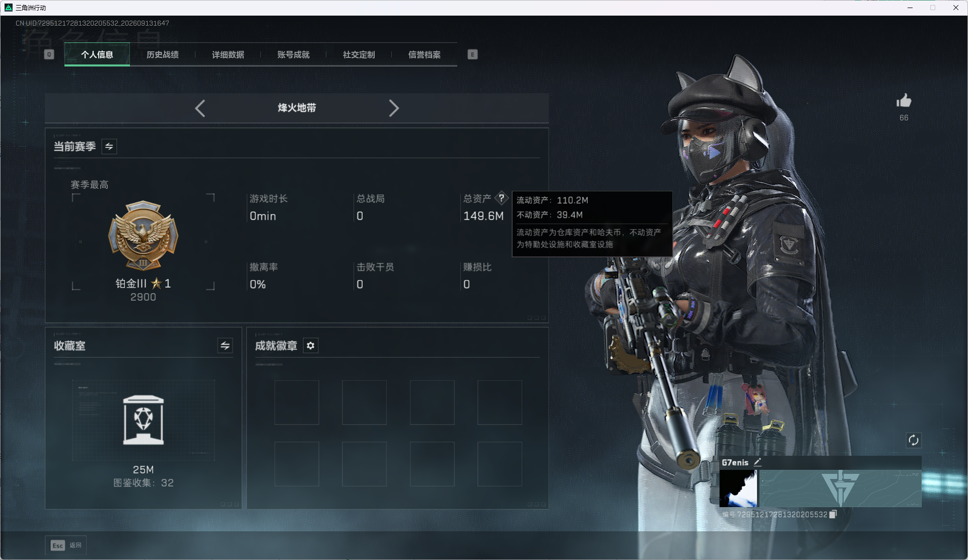
Task: Click the 击败干员 stat label
Action: coord(375,267)
